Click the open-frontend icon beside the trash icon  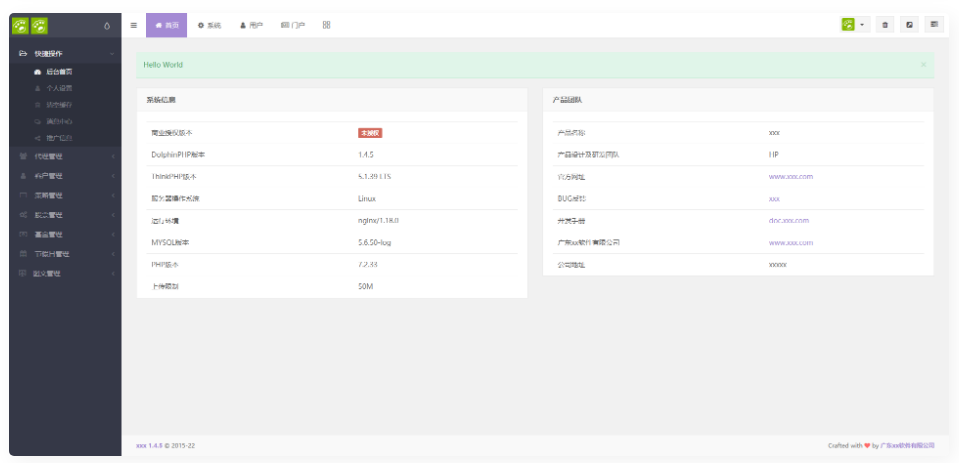point(910,25)
